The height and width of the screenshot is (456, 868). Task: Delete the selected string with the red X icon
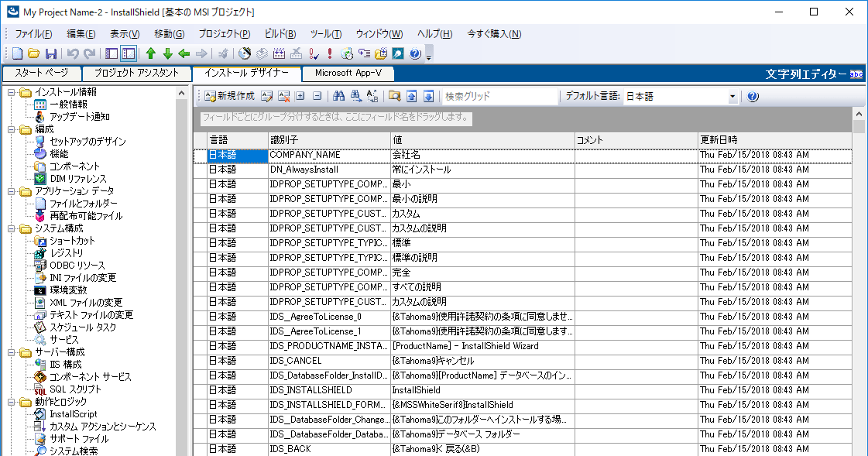click(x=284, y=96)
